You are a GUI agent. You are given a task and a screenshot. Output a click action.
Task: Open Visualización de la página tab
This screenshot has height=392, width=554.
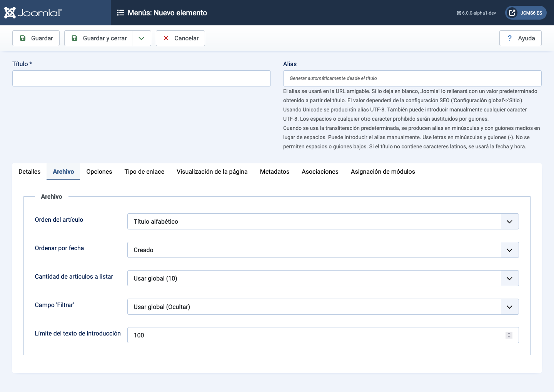point(212,171)
